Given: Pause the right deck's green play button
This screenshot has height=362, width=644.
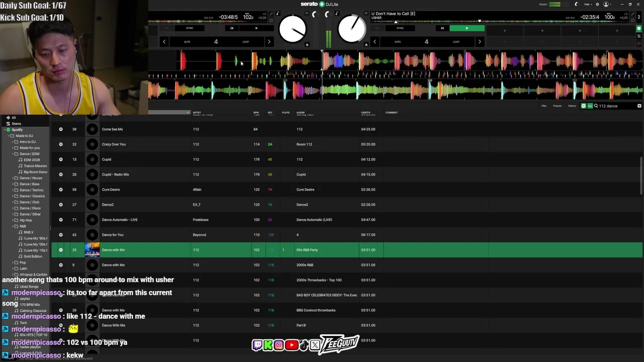Looking at the screenshot, I should [x=467, y=28].
